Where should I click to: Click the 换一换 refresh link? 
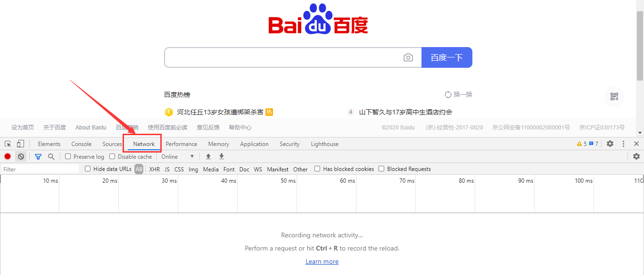pos(463,94)
